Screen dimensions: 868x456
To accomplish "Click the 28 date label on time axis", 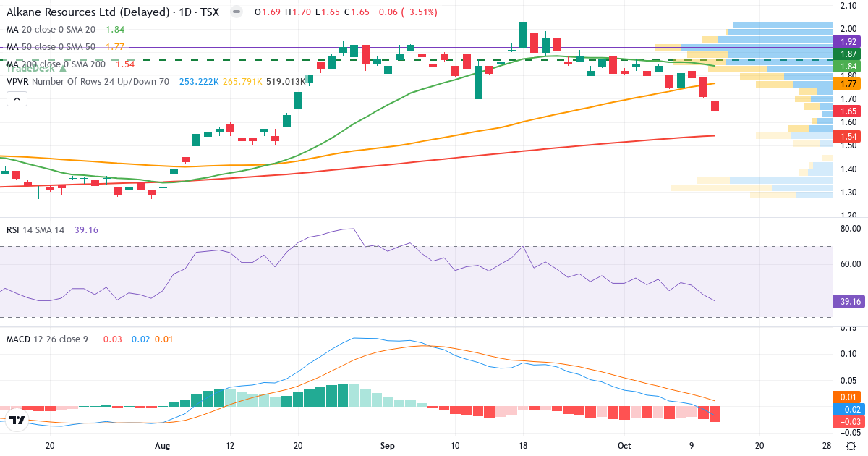I will coord(827,447).
